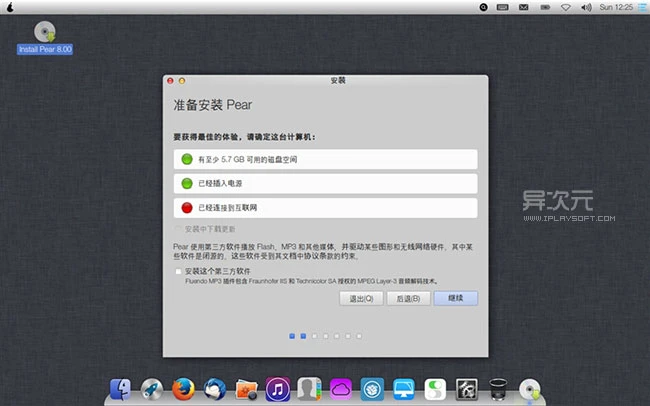The image size is (650, 406).
Task: Toggle the 安装中下载更新 checkbox
Action: coord(178,229)
